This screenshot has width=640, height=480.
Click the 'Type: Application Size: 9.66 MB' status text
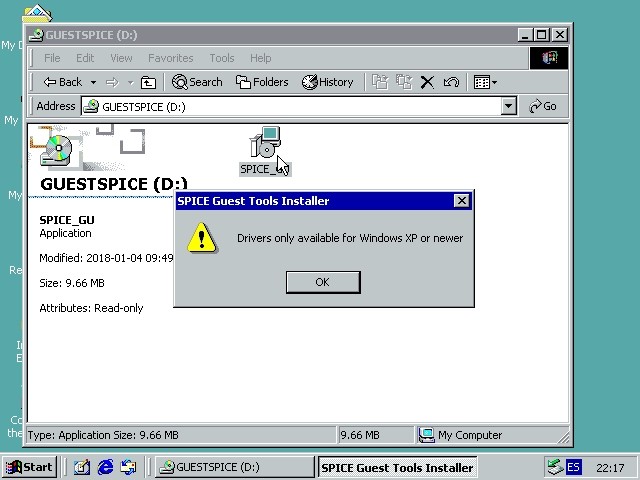[103, 435]
